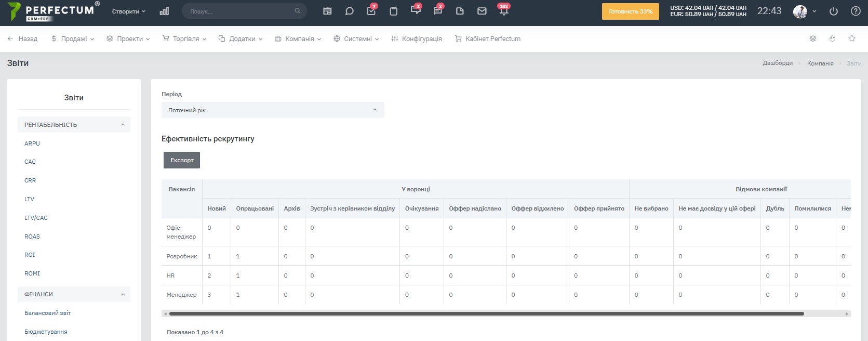Click Дашборди breadcrumb
868x341 pixels.
(778, 63)
